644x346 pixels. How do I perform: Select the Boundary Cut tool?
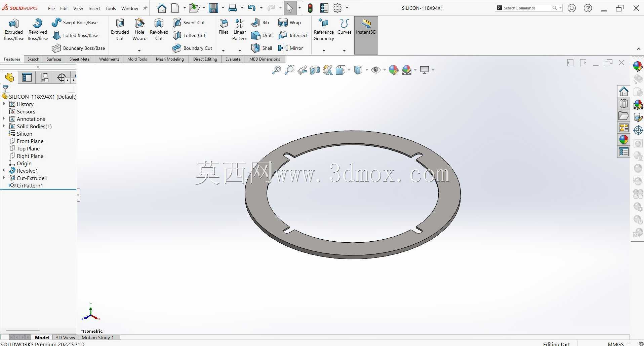click(192, 48)
